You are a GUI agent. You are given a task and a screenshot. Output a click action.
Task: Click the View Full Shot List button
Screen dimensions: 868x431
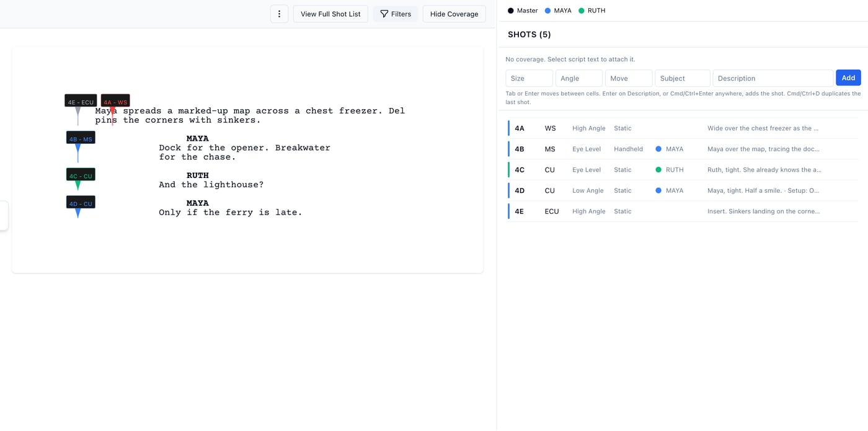pyautogui.click(x=330, y=14)
